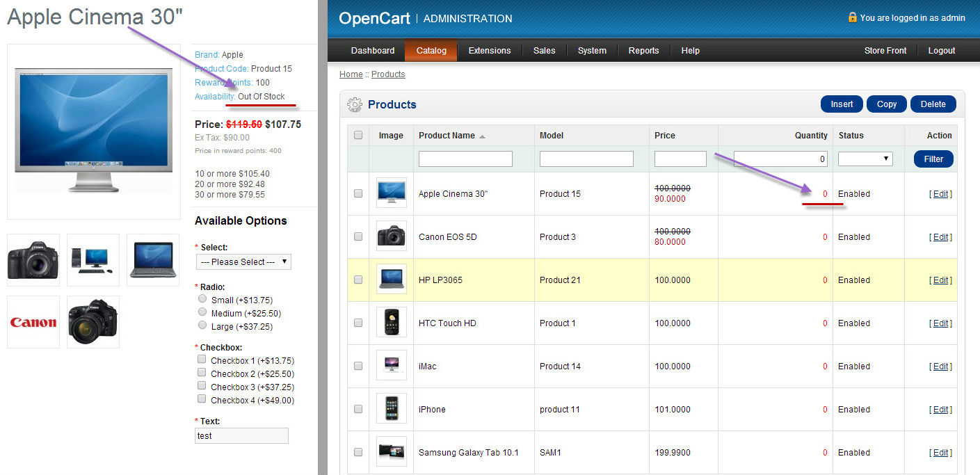This screenshot has height=475, width=980.
Task: Choose the Medium (+$25.50) radio option
Action: (202, 312)
